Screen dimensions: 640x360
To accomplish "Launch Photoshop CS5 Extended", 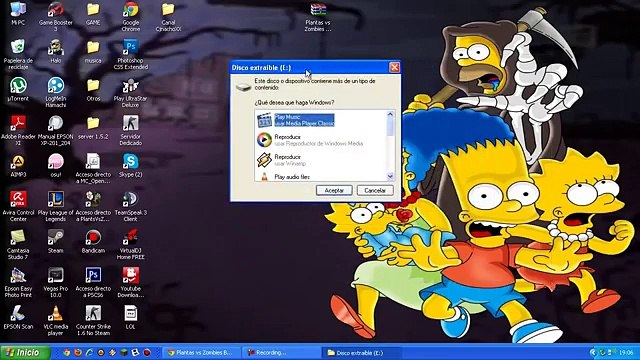I will click(131, 54).
